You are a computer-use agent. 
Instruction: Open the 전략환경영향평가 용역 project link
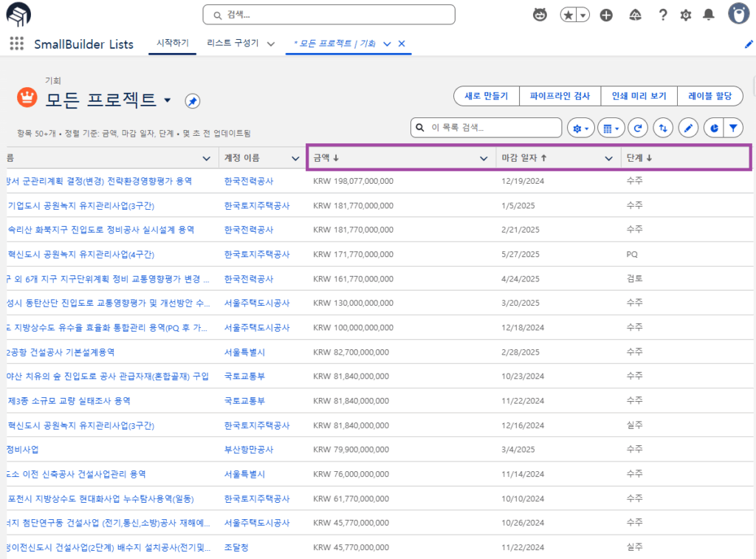pyautogui.click(x=100, y=182)
